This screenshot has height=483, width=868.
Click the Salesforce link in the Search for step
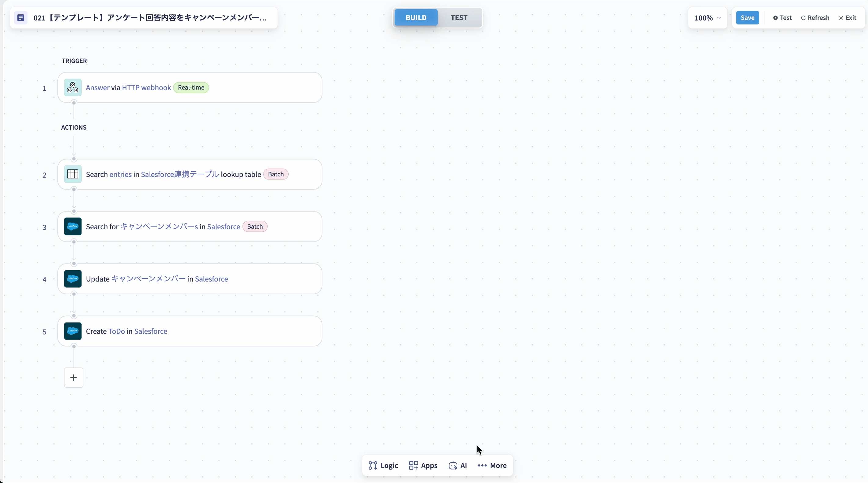click(224, 227)
